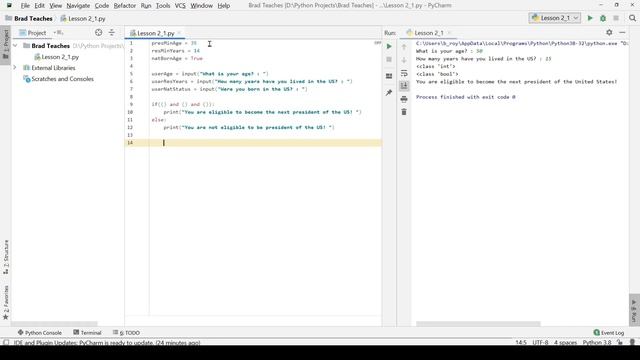Toggle scroll to end in Run console
The height and width of the screenshot is (360, 640).
tap(404, 86)
